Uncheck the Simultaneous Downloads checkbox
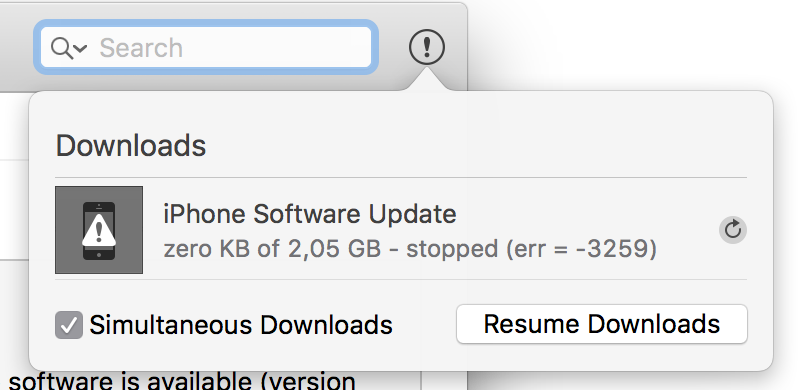The width and height of the screenshot is (798, 390). pyautogui.click(x=69, y=325)
